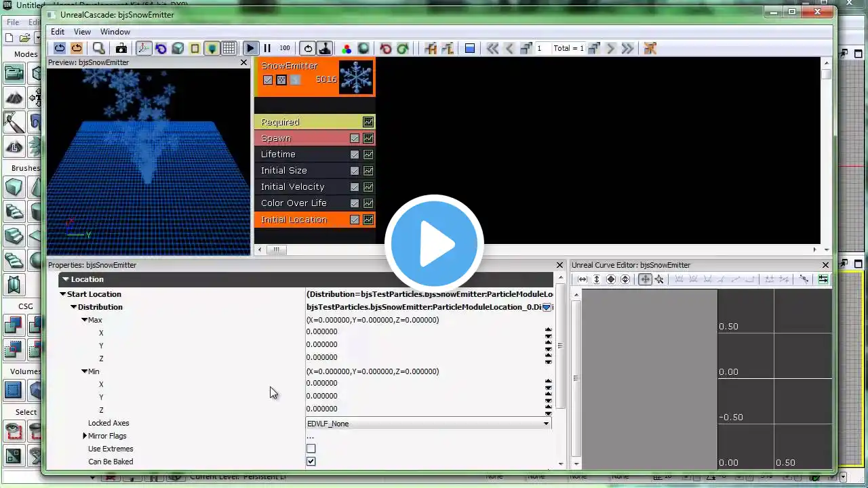This screenshot has width=868, height=488.
Task: Click emitter panel horizontal scrollbar thumb
Action: [276, 249]
